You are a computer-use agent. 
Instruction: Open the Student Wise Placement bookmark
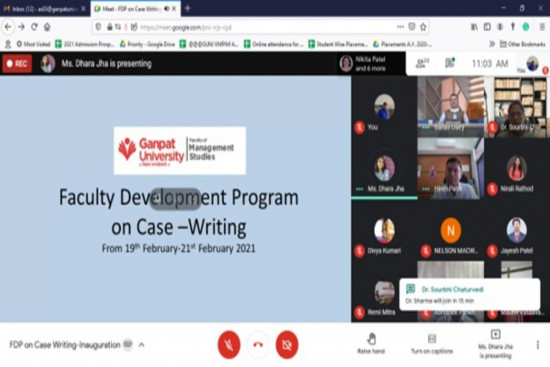338,44
